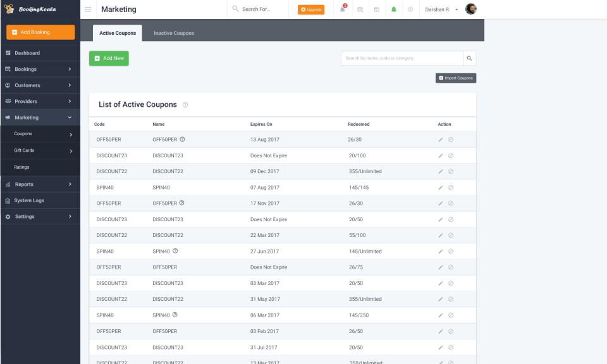
Task: Click the green bell icon in header
Action: tap(394, 9)
